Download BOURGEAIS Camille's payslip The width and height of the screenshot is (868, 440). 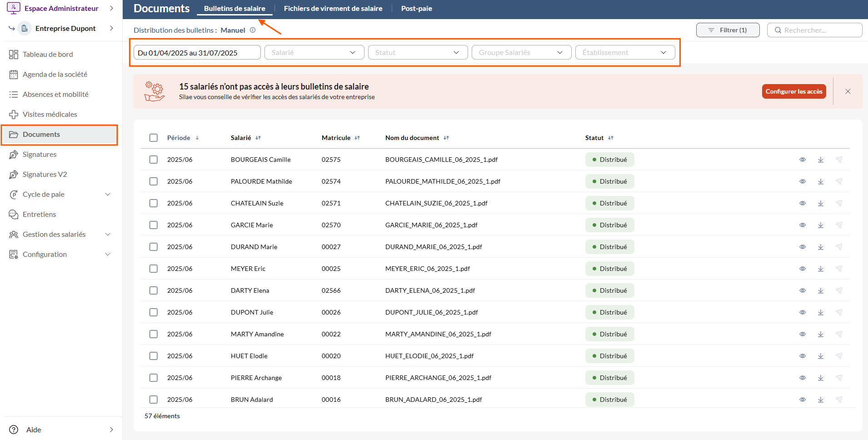(x=821, y=160)
